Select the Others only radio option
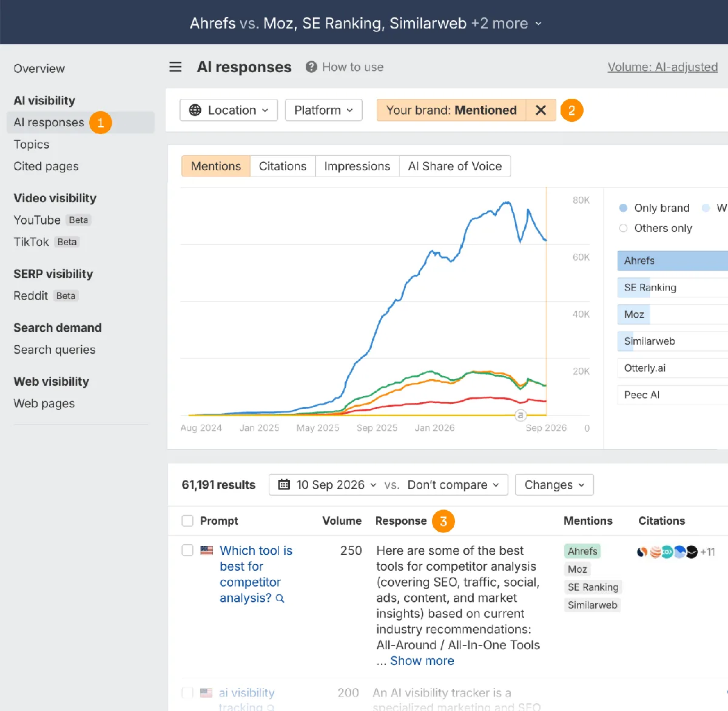Image resolution: width=728 pixels, height=711 pixels. coord(623,228)
